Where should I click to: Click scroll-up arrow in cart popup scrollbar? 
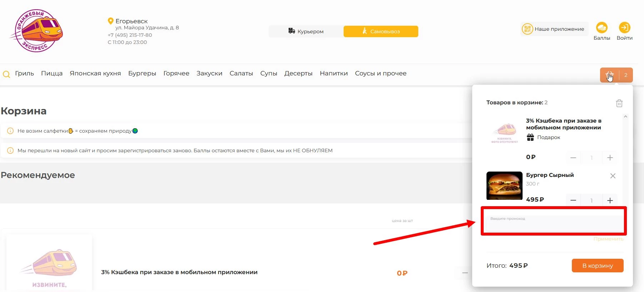(625, 117)
